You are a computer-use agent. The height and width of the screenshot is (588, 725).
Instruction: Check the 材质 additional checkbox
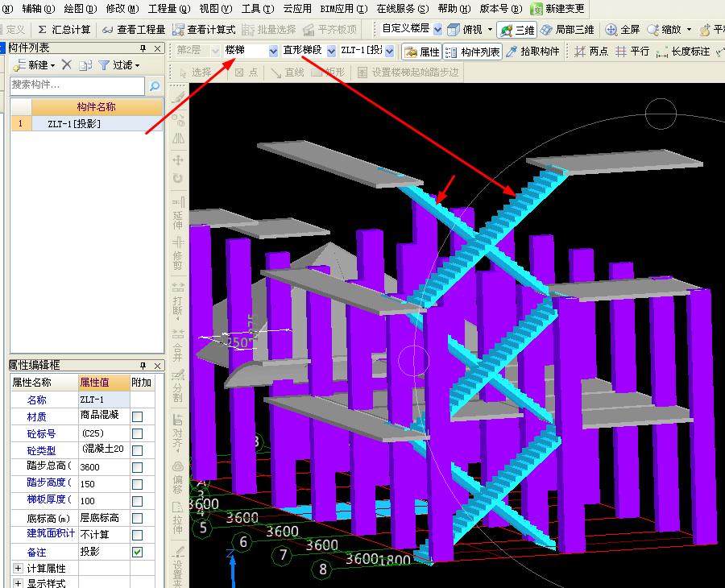[138, 417]
